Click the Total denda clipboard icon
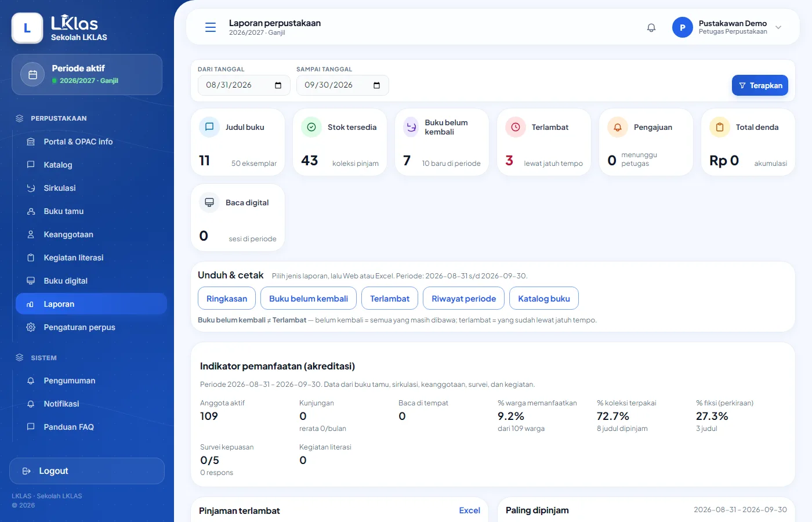 click(x=720, y=127)
